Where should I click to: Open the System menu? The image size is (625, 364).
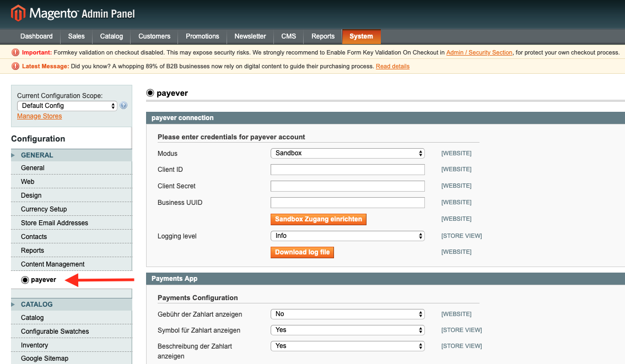click(x=361, y=36)
